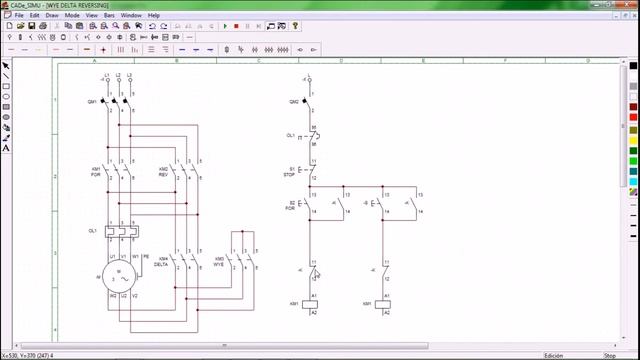
Task: Click the KM3 WYE contactor label
Action: click(219, 262)
